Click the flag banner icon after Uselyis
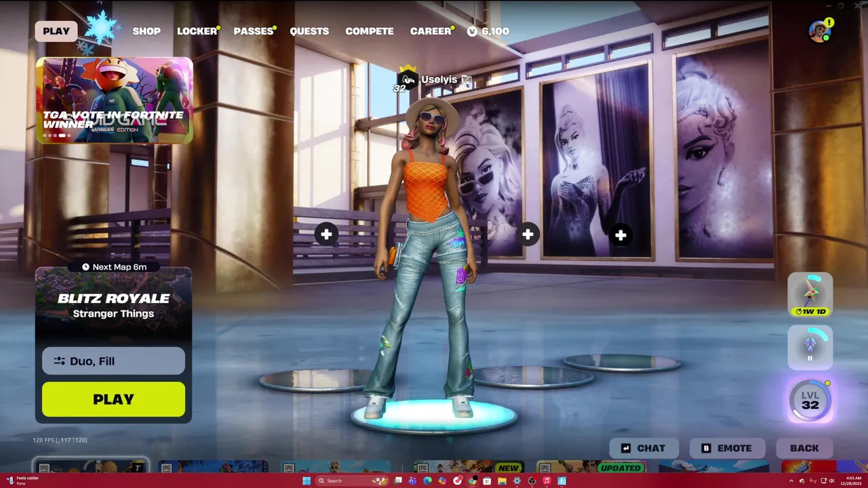 coord(467,80)
